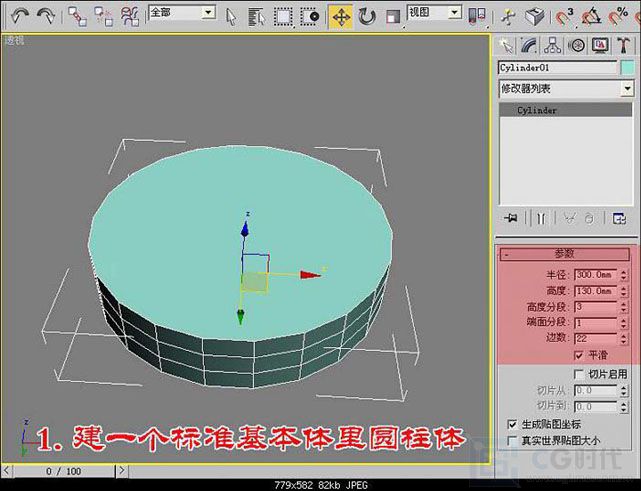Open the Hierarchy command panel tab
Screen dimensions: 641x491
(x=553, y=46)
